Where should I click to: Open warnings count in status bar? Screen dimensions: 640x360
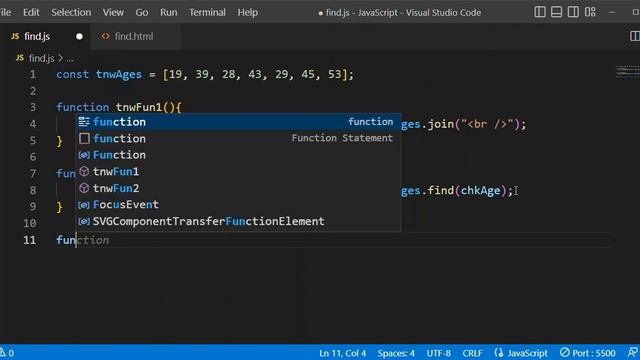coord(7,353)
